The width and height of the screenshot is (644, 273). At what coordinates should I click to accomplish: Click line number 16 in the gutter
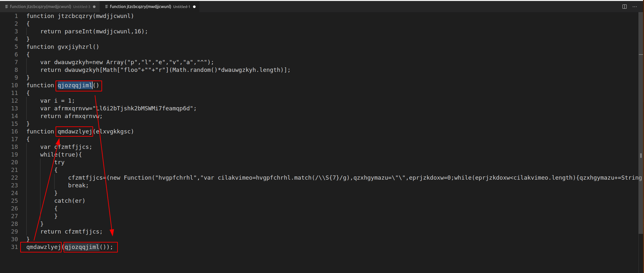[x=14, y=132]
